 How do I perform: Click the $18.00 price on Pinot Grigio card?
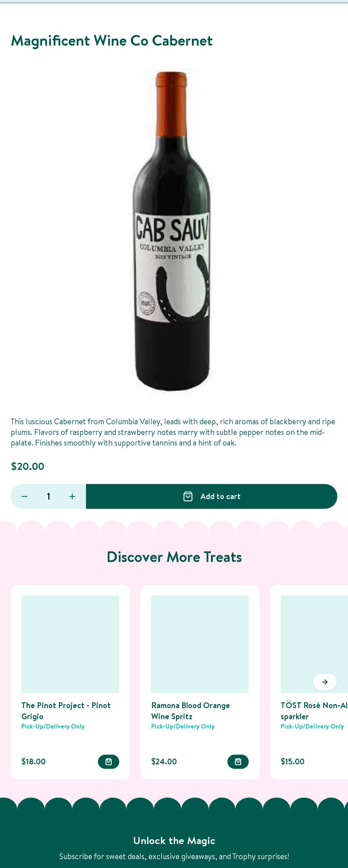[33, 762]
